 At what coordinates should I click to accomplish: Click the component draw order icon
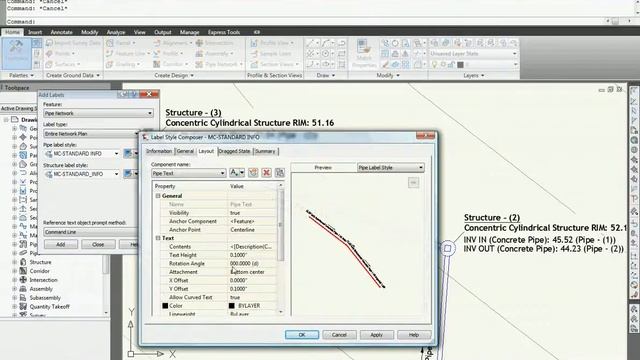[280, 173]
